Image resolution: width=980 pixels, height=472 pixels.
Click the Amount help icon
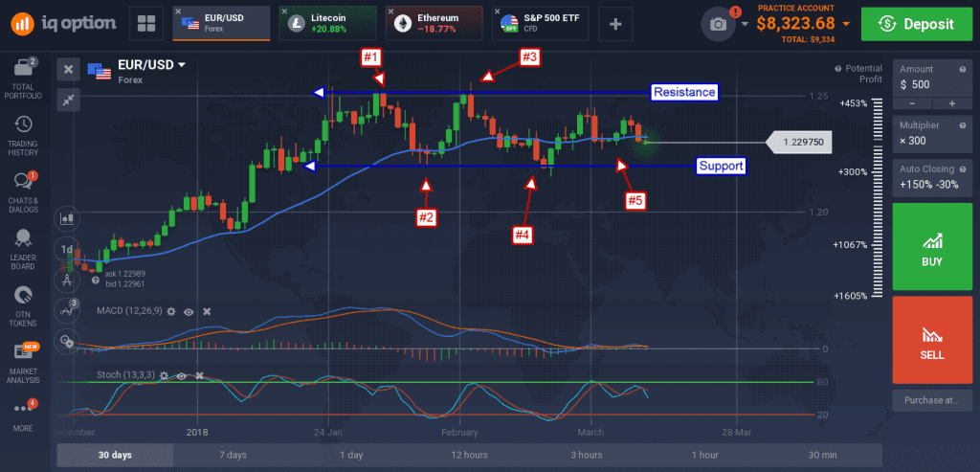963,69
